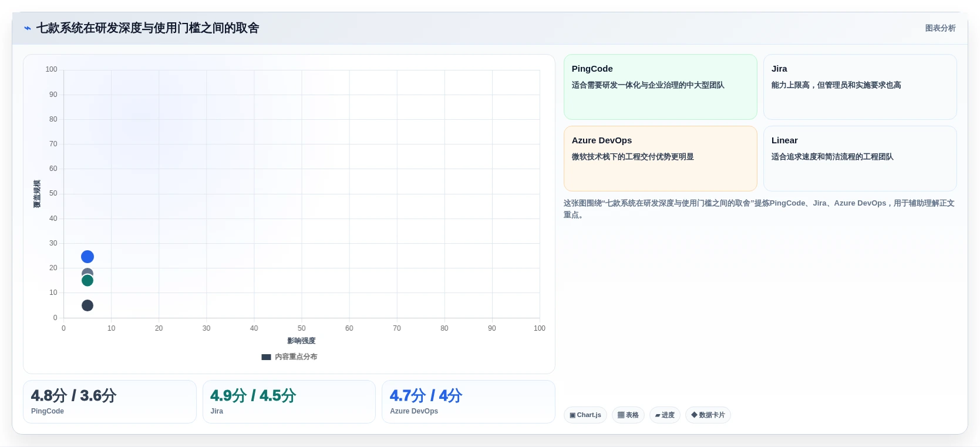Image resolution: width=980 pixels, height=447 pixels.
Task: Open the PingCode card
Action: (660, 87)
